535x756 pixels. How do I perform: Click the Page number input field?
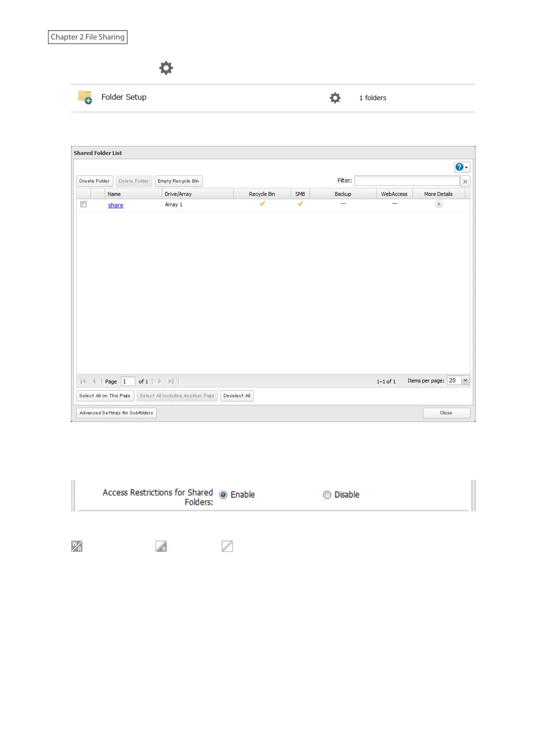(128, 381)
